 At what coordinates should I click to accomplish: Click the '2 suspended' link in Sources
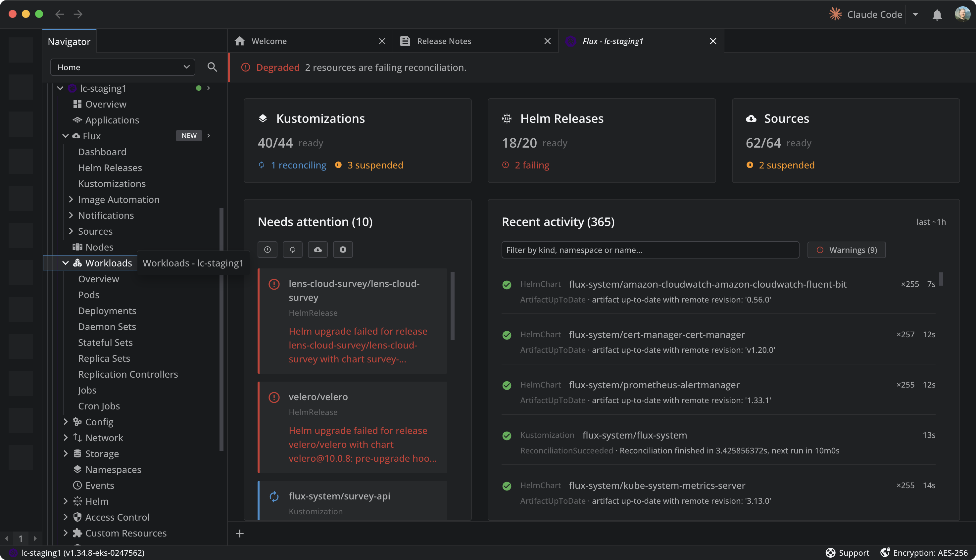tap(787, 165)
